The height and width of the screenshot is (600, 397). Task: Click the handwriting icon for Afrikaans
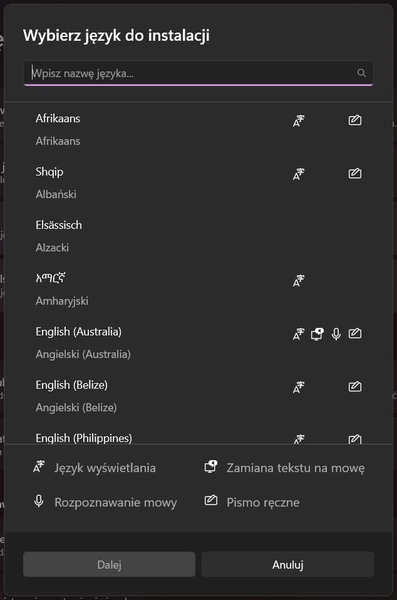[x=355, y=120]
